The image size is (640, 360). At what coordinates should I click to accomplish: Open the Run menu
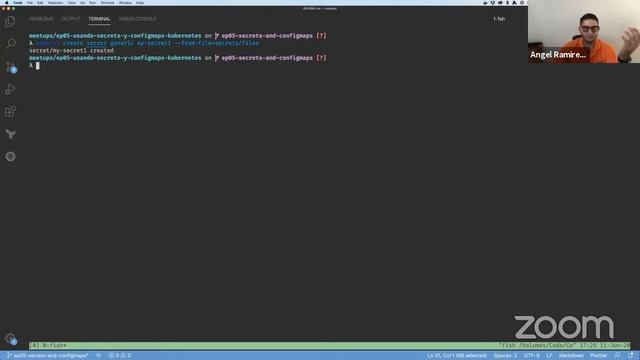(x=93, y=3)
